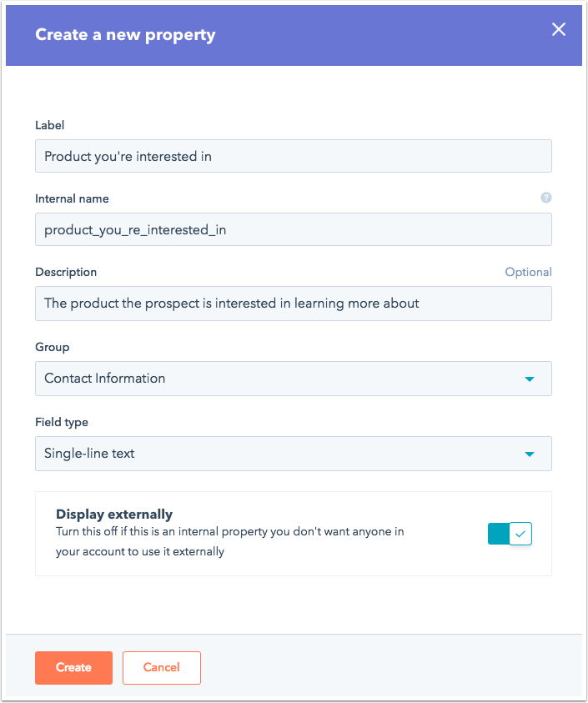The image size is (588, 703).
Task: Open the Internal name help tooltip icon
Action: [545, 198]
